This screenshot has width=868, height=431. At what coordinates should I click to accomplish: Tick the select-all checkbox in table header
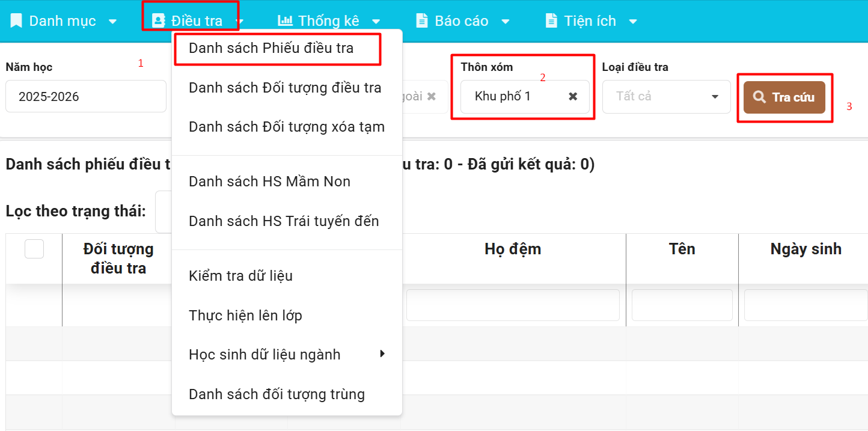click(34, 248)
